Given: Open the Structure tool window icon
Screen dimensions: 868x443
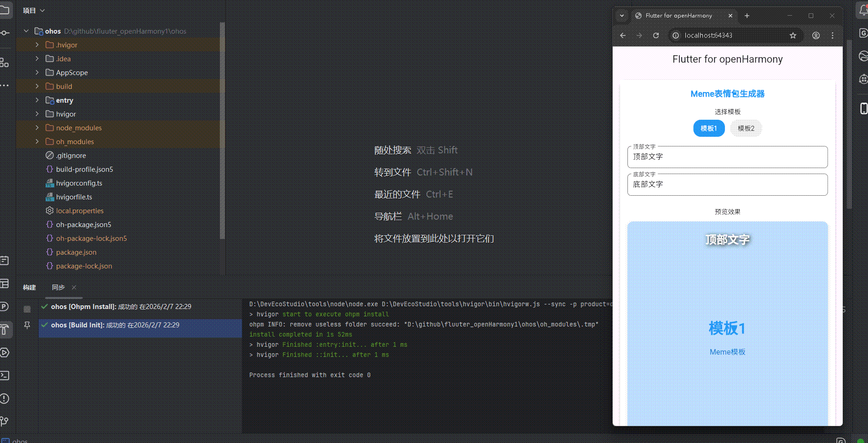Looking at the screenshot, I should pos(5,62).
